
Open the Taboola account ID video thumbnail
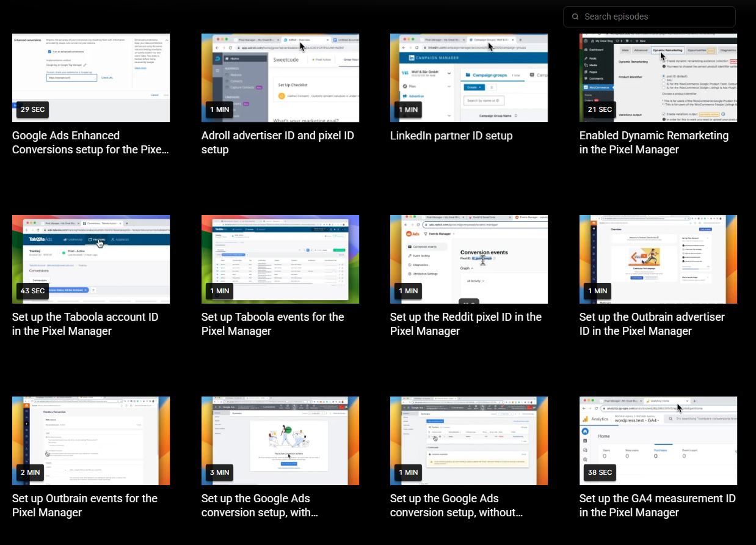[91, 259]
